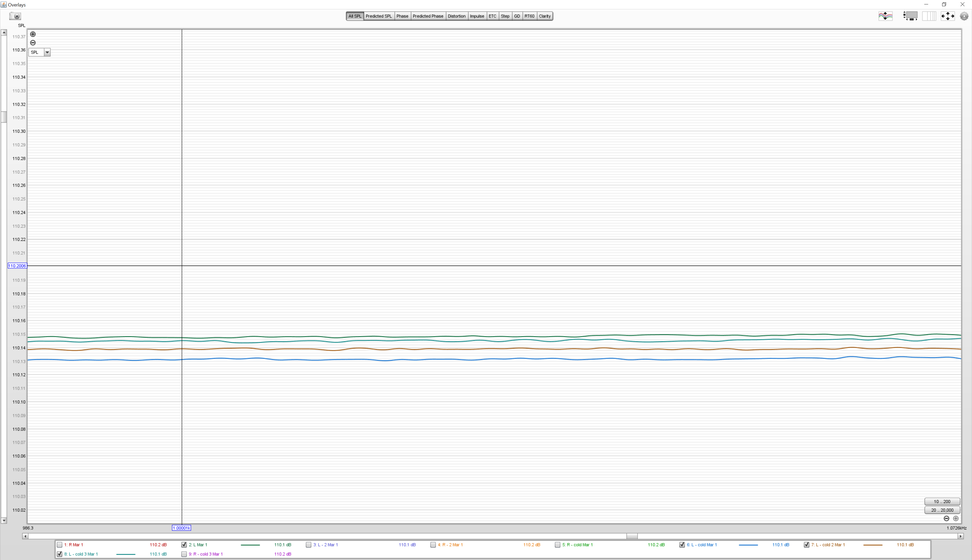Toggle the scrollbars display icon
The width and height of the screenshot is (972, 560).
coord(911,16)
